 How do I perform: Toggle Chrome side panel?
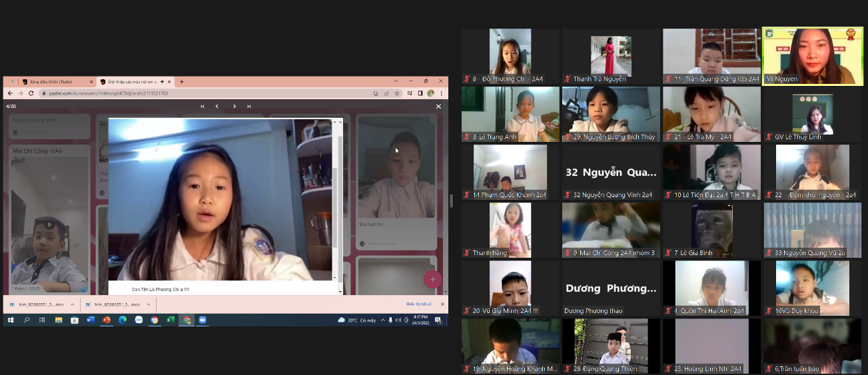420,93
